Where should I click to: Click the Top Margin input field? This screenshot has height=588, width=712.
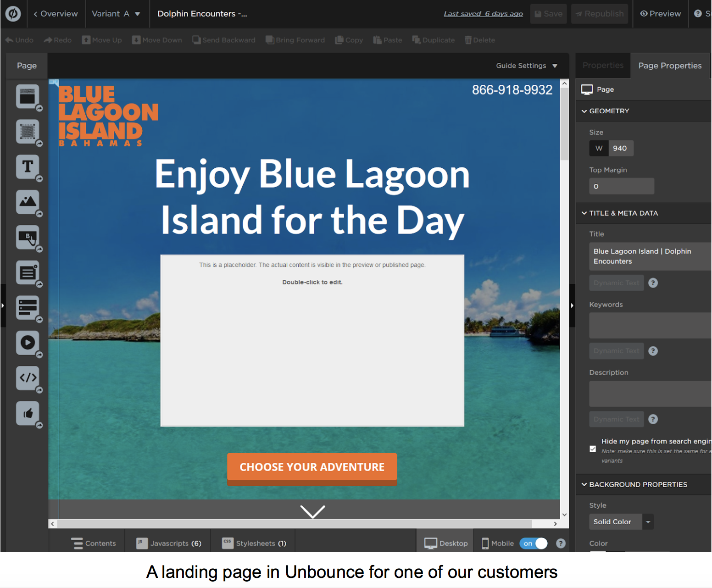(x=622, y=186)
